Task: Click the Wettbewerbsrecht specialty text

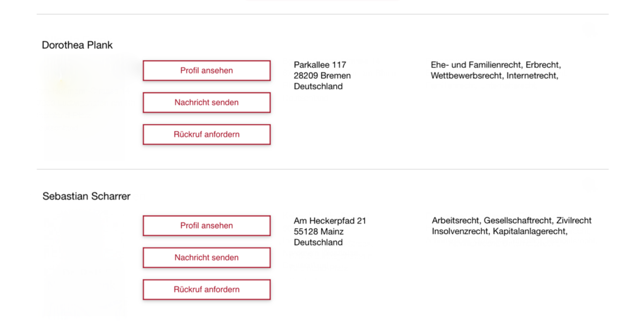Action: point(466,76)
